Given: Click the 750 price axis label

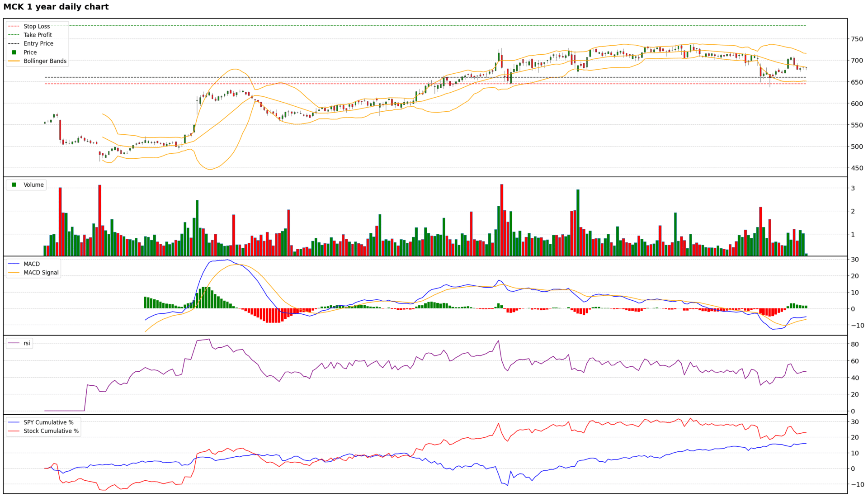Looking at the screenshot, I should coord(857,39).
